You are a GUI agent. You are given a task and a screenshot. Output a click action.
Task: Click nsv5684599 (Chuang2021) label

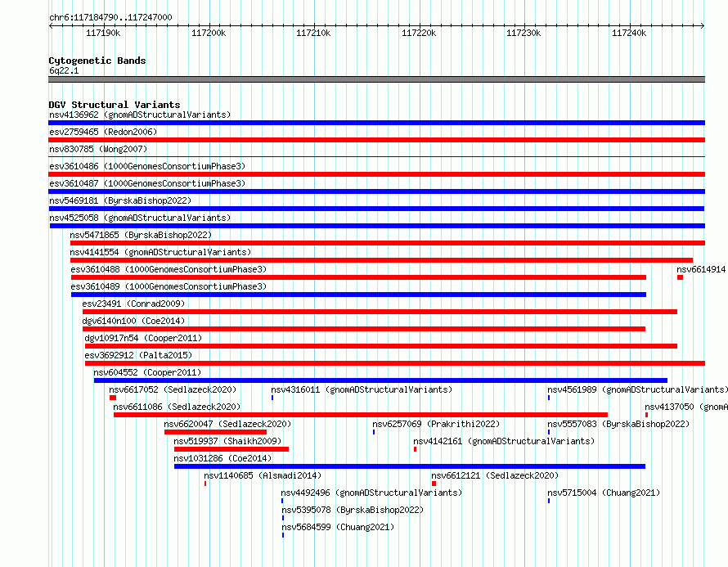click(338, 527)
